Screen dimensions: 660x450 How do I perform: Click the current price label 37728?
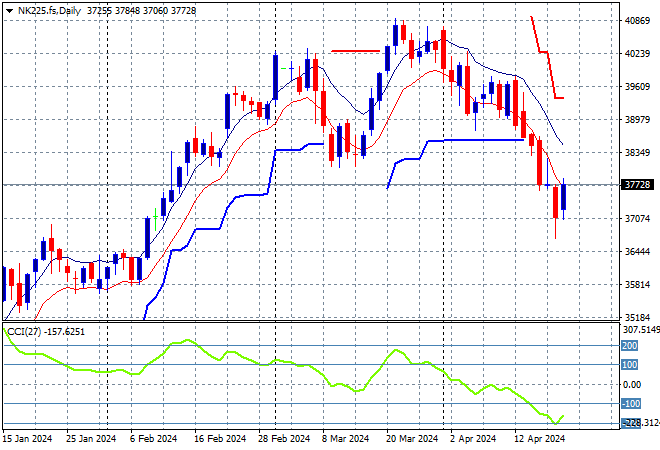(x=637, y=185)
